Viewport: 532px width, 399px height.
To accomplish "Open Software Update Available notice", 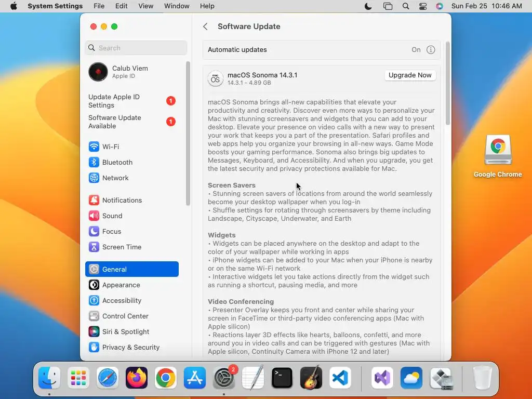I will (x=131, y=122).
